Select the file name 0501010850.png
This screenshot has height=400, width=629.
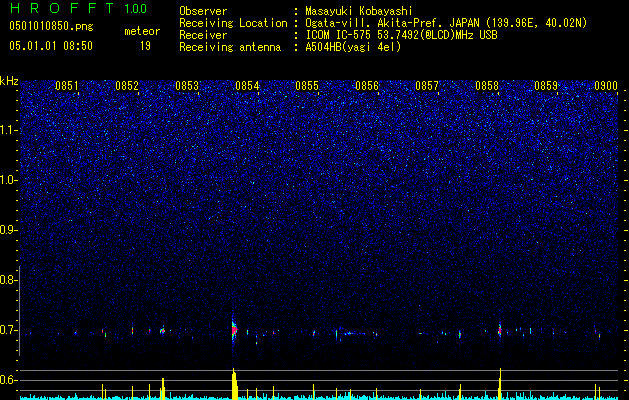[x=51, y=27]
